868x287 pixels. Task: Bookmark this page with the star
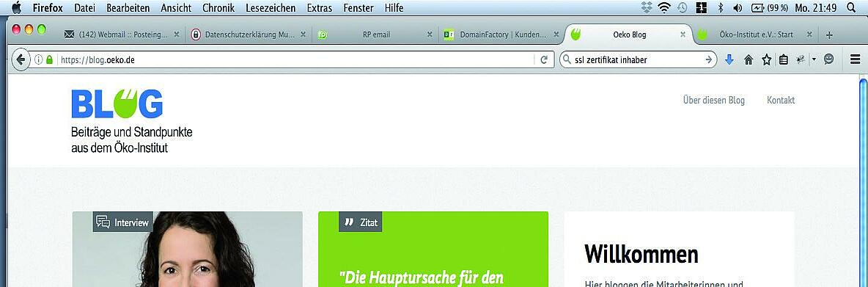[x=766, y=60]
